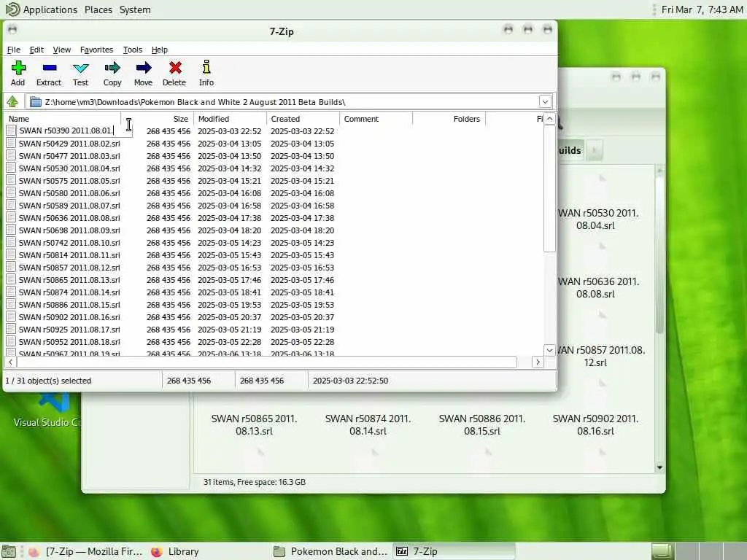This screenshot has width=747, height=560.
Task: Click the file list scroll up arrow
Action: pos(549,119)
